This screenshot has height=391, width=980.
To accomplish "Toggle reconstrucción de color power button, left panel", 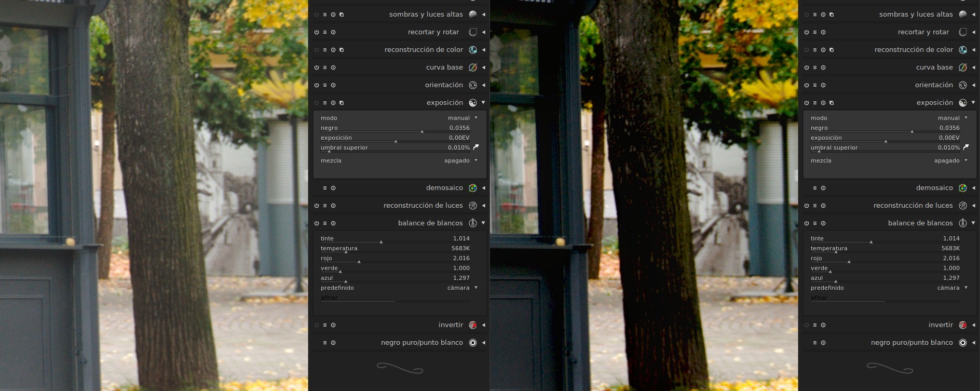I will [317, 50].
